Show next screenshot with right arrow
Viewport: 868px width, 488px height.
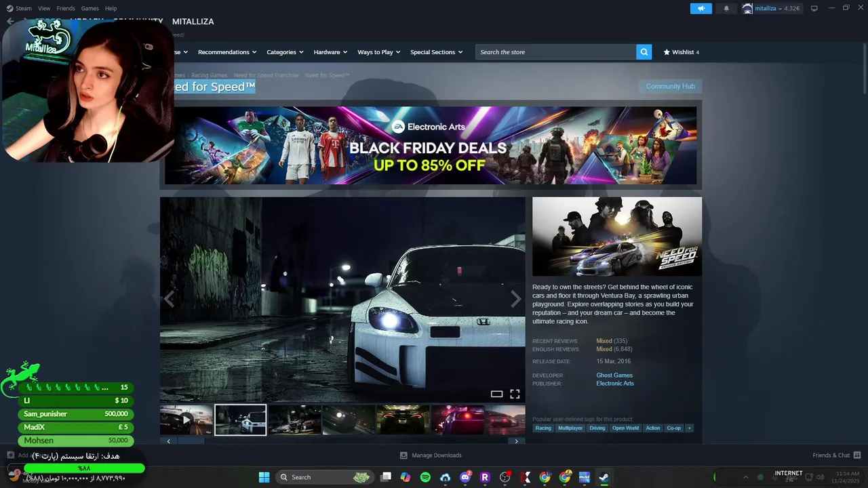516,299
